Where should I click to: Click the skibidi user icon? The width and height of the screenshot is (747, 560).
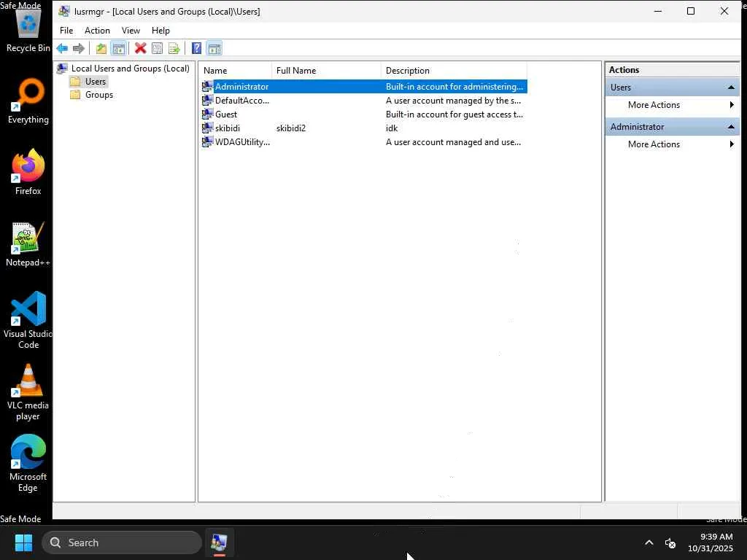click(207, 128)
